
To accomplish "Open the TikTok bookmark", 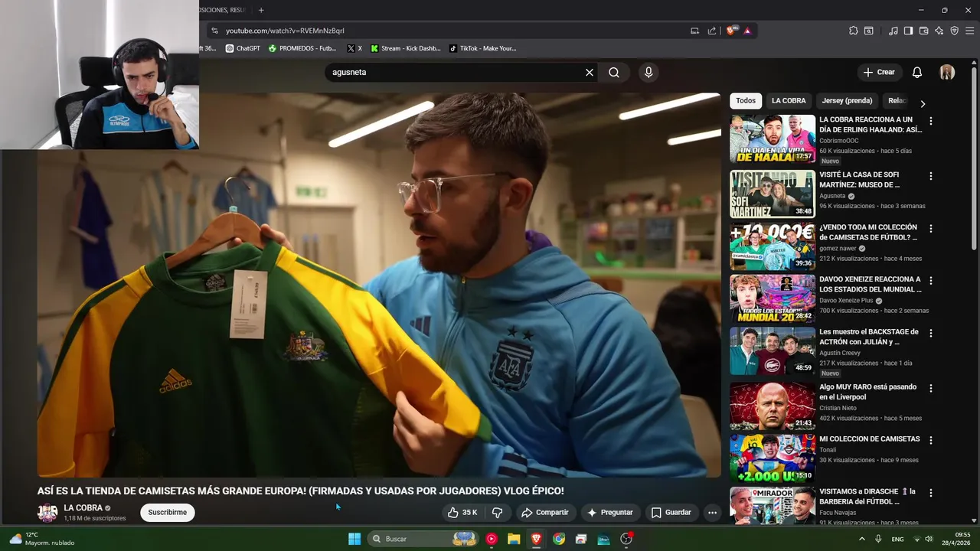I will (x=482, y=48).
